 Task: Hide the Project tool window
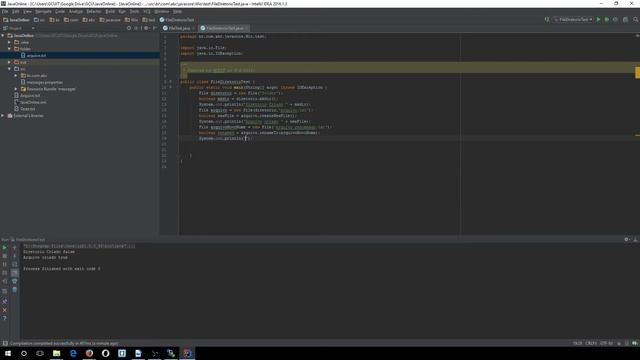tap(155, 28)
